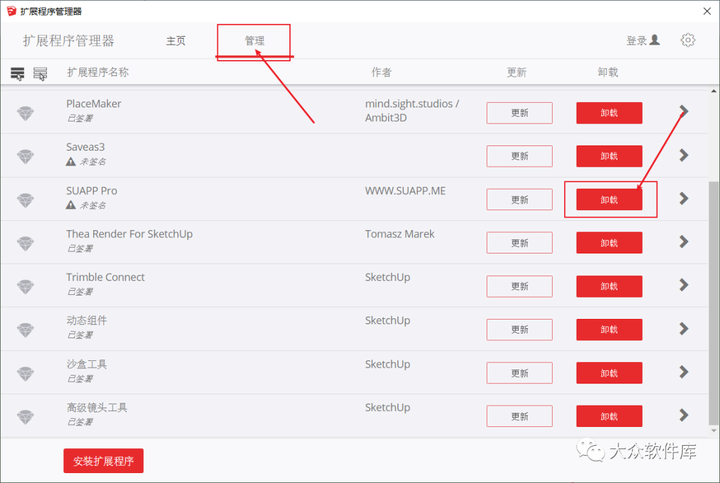Select the Thea Render For SketchUp name

pos(129,234)
